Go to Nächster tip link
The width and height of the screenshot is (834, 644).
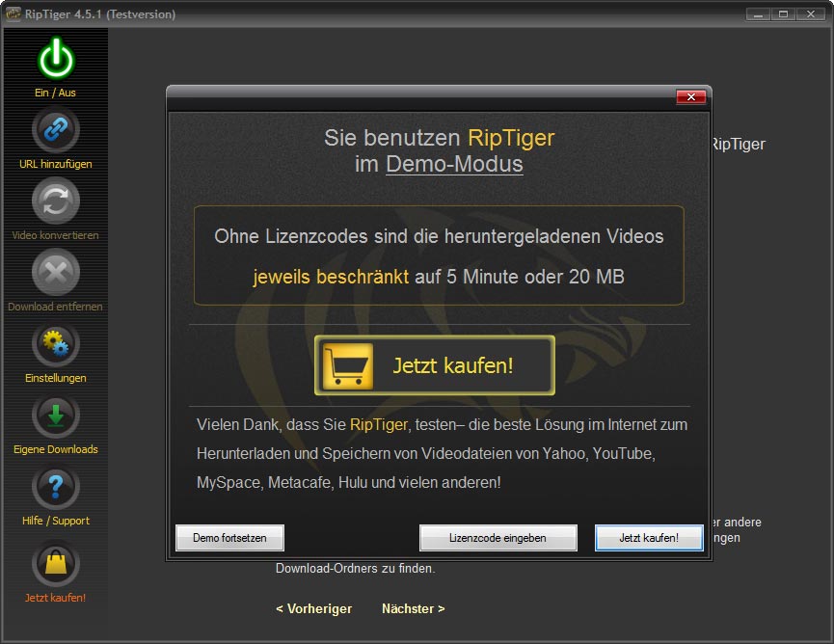click(x=414, y=609)
